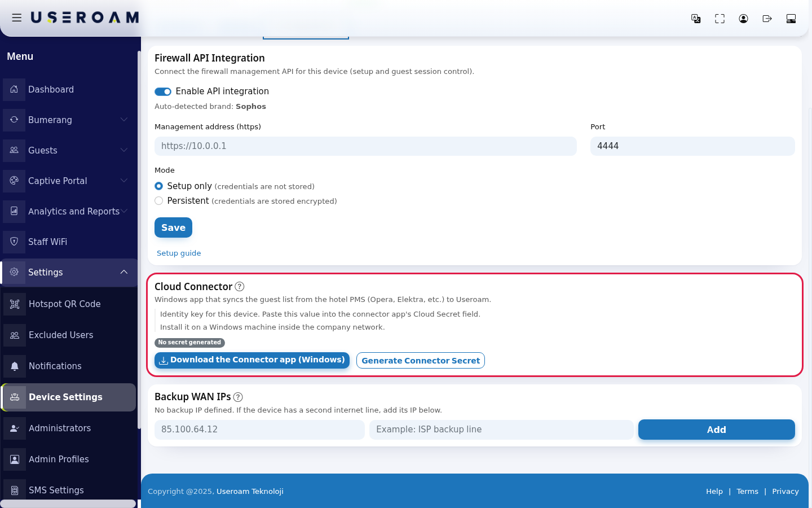This screenshot has height=508, width=812.
Task: Expand the Bumerang submenu chevron
Action: pyautogui.click(x=124, y=120)
